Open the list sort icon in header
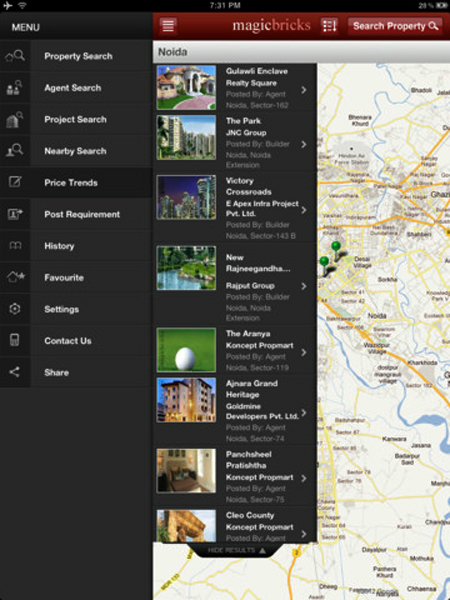 click(x=329, y=26)
